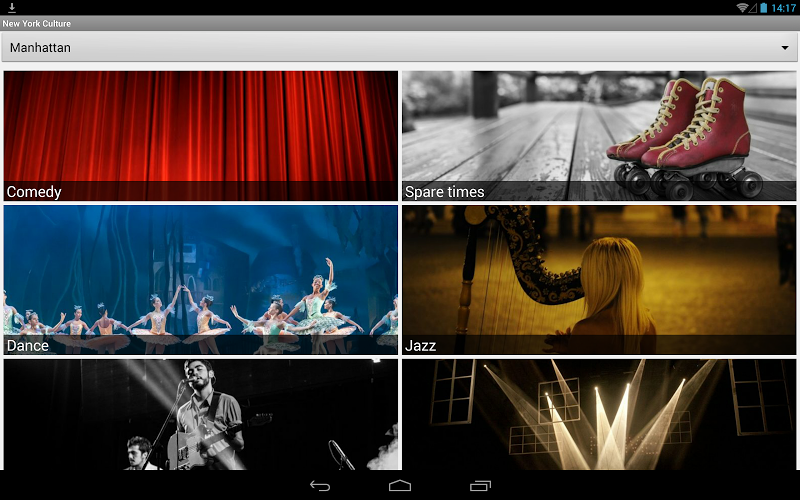
Task: Click the Comedy label text
Action: pos(34,192)
